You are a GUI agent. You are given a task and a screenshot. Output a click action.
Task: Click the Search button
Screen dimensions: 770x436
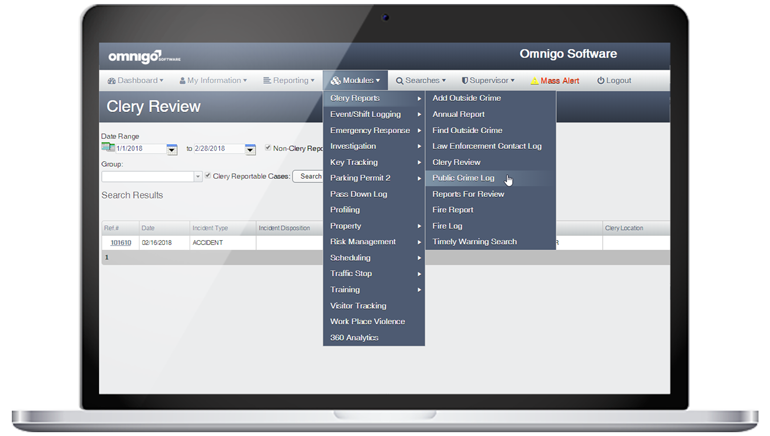[x=308, y=176]
